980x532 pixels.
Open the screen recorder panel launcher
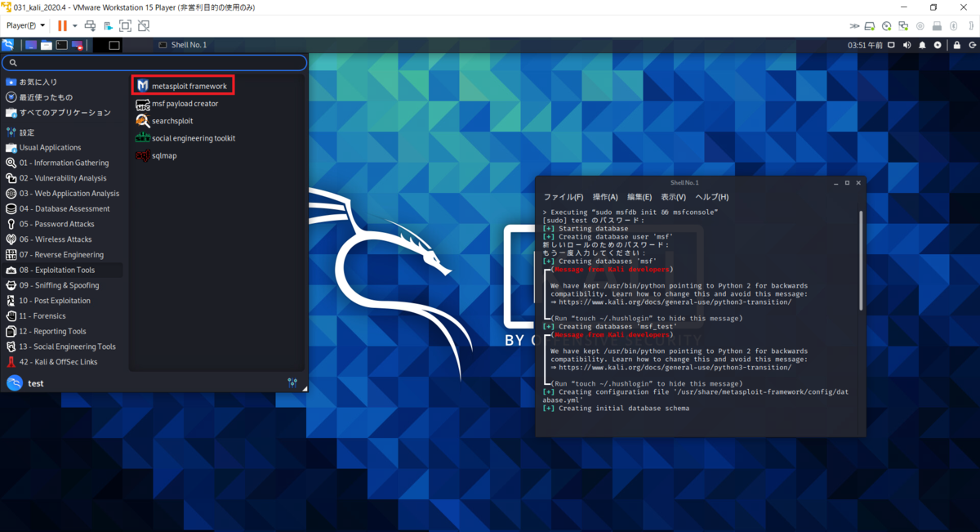[78, 45]
